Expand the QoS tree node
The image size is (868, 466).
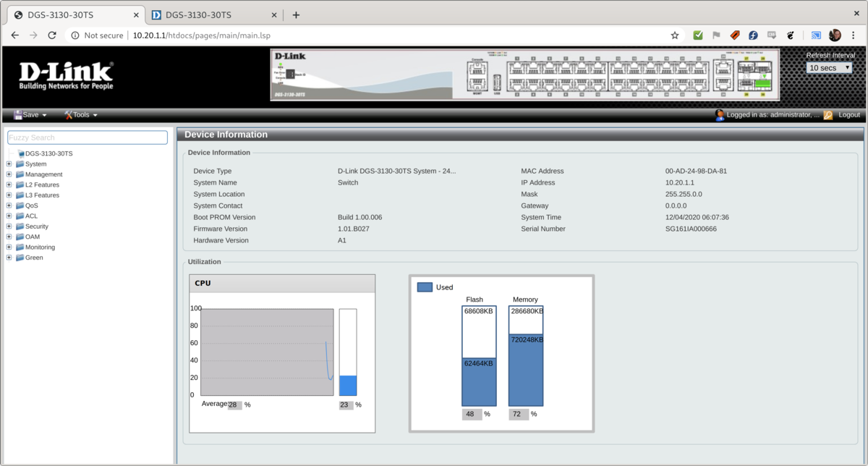(x=9, y=206)
